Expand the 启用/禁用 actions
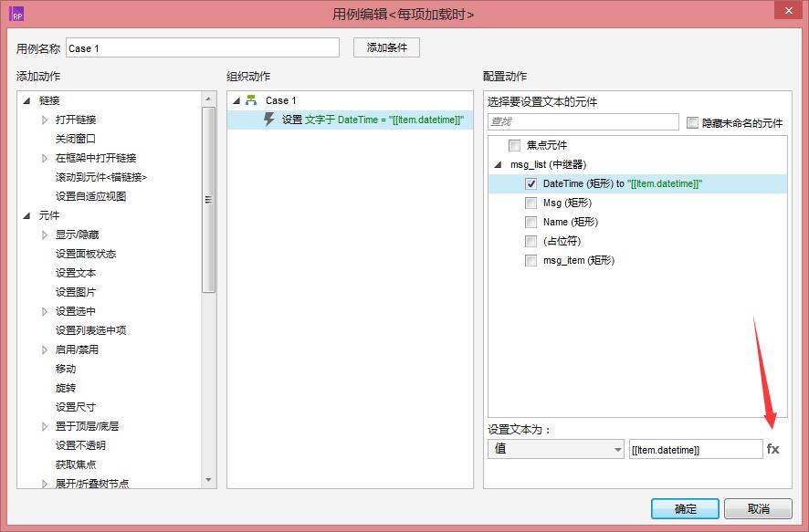 [x=45, y=349]
